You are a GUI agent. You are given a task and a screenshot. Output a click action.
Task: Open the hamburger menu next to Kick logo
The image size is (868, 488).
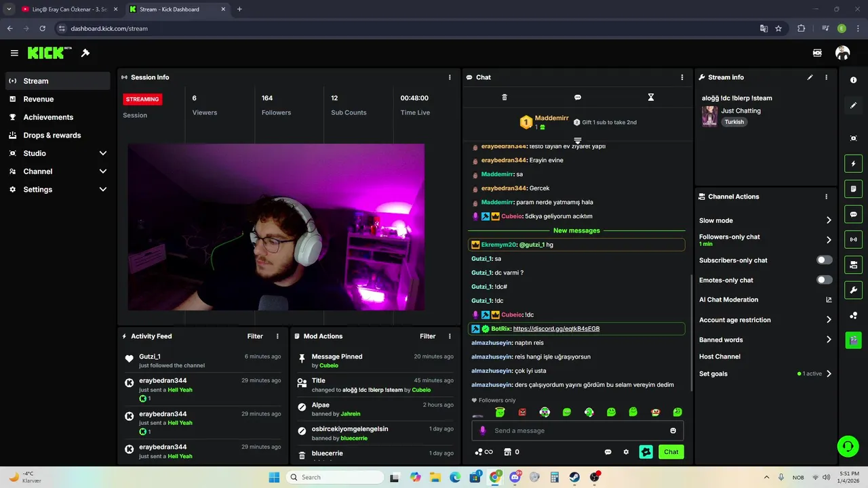pos(14,53)
